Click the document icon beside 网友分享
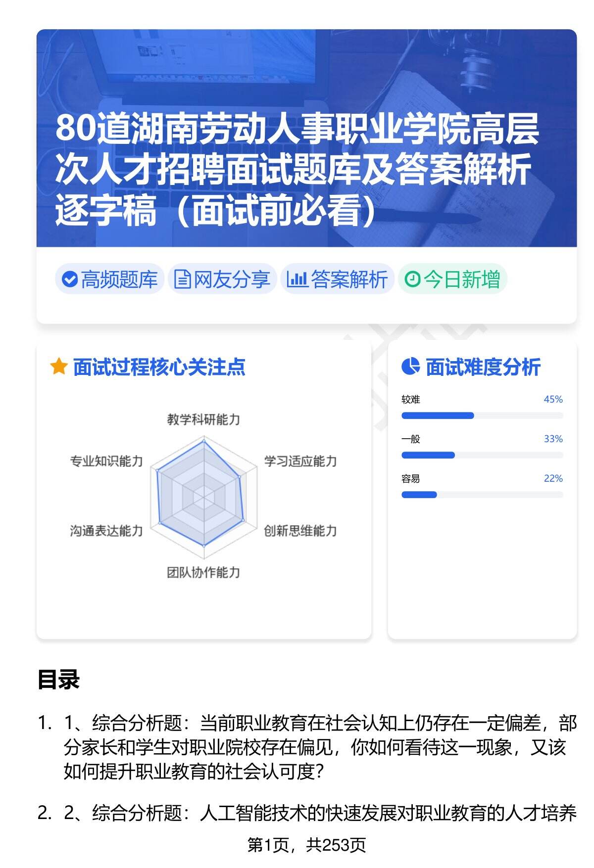Image resolution: width=594 pixels, height=868 pixels. pyautogui.click(x=182, y=279)
